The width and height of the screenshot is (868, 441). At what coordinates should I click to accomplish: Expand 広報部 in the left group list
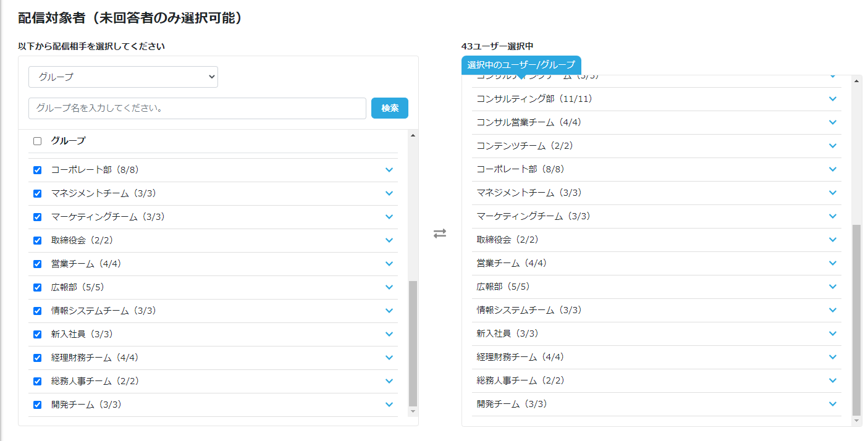point(389,287)
